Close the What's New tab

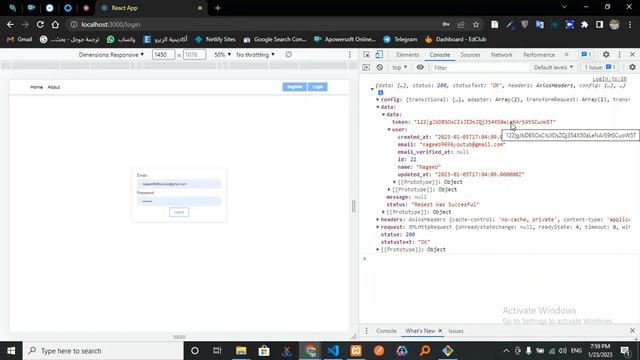(440, 331)
